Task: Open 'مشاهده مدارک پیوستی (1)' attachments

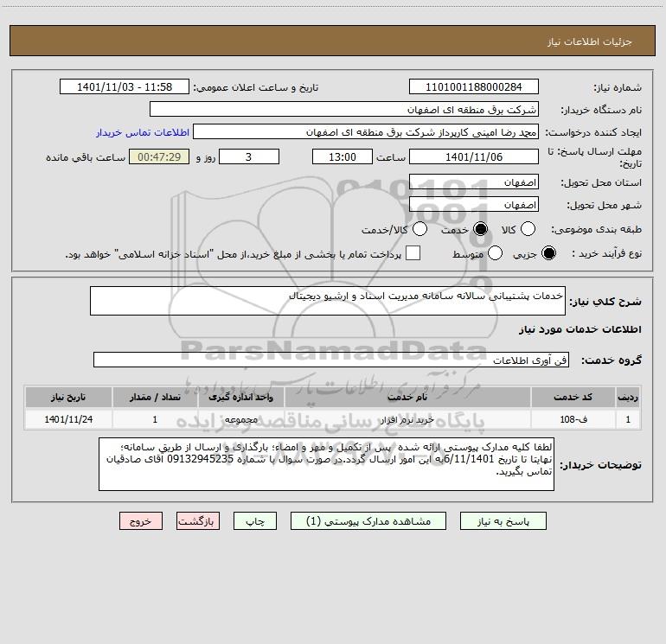Action: (x=368, y=521)
